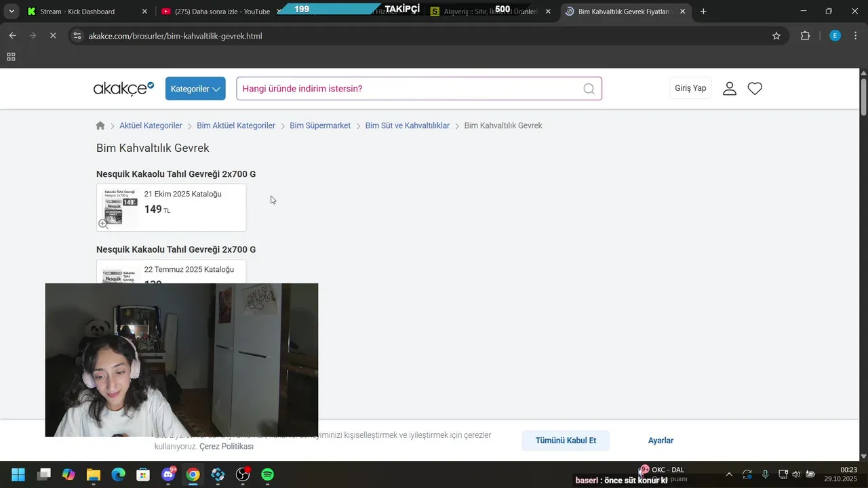868x488 pixels.
Task: Go back to the previous page
Action: point(12,36)
